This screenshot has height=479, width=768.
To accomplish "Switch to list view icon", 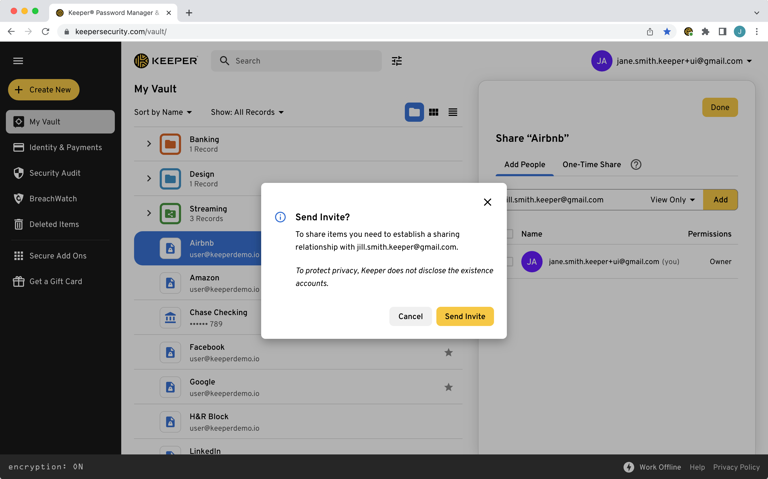I will [453, 112].
